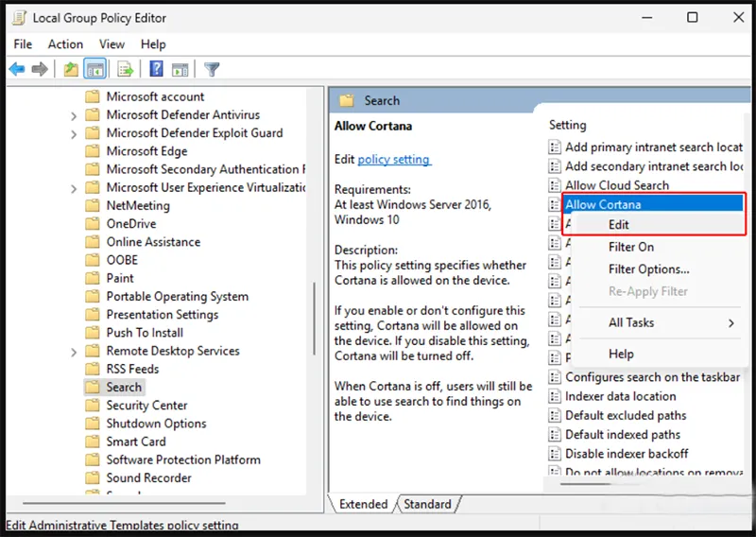Click the Up One Level folder icon
This screenshot has height=537, width=756.
[x=71, y=69]
